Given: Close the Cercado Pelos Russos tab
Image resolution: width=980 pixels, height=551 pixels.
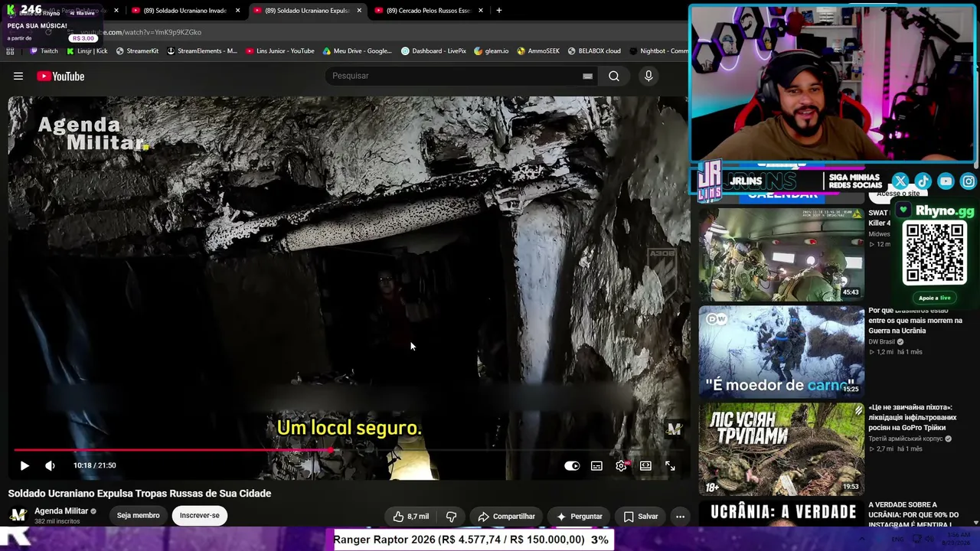Looking at the screenshot, I should tap(481, 11).
